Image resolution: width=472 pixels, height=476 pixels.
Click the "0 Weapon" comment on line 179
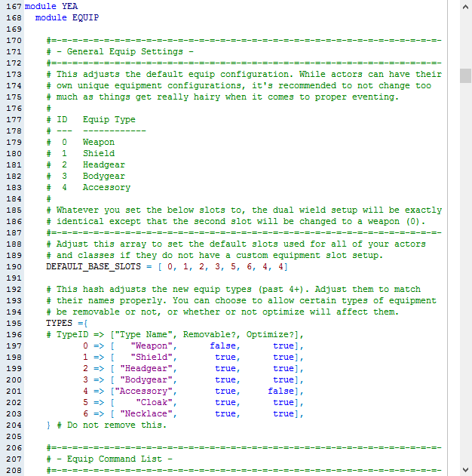(x=81, y=142)
